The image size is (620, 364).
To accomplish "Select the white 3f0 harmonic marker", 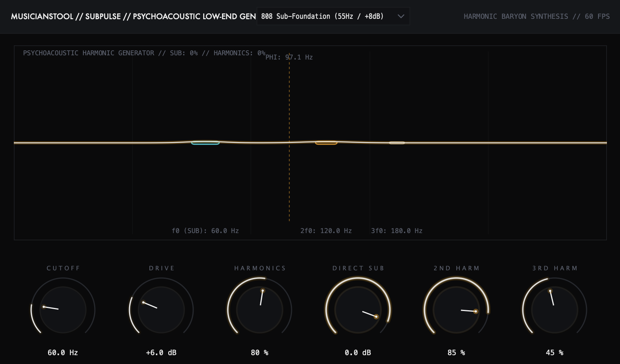I will [x=397, y=143].
